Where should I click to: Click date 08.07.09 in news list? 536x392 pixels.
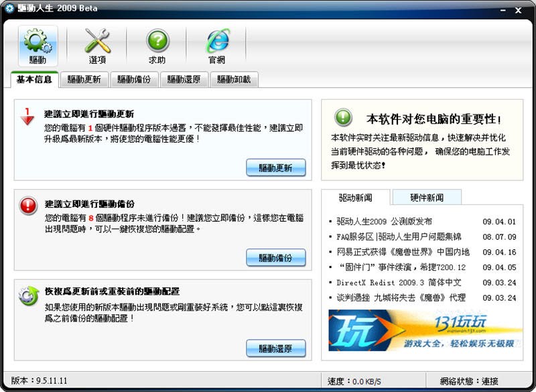point(499,237)
